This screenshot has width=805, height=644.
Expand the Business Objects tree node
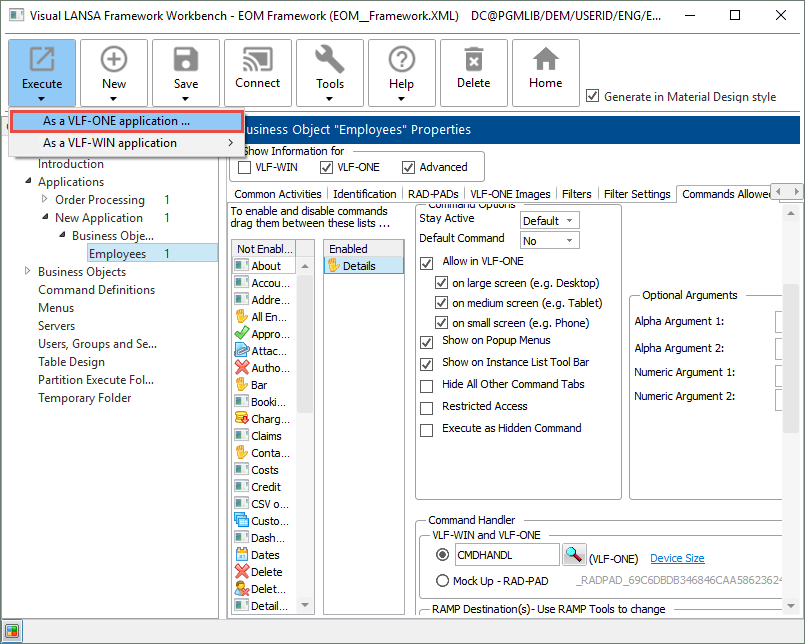28,271
